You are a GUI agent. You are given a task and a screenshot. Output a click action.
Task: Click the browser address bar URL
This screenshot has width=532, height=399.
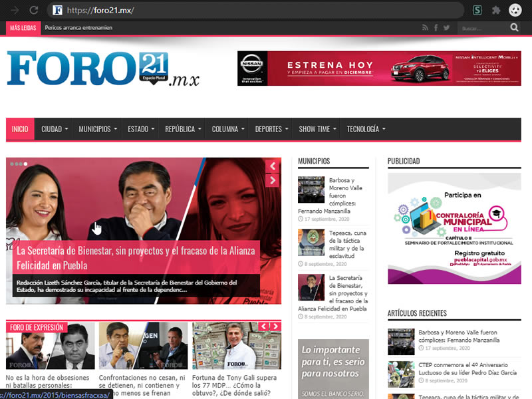[100, 11]
